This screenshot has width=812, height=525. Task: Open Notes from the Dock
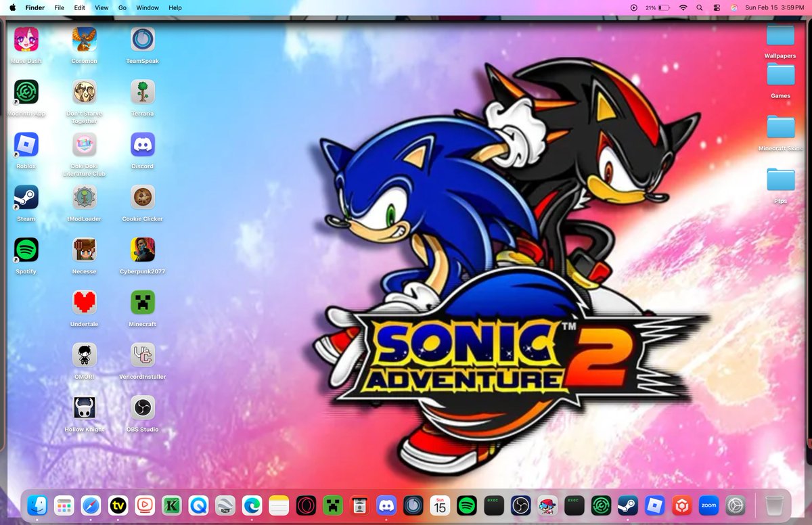coord(279,505)
